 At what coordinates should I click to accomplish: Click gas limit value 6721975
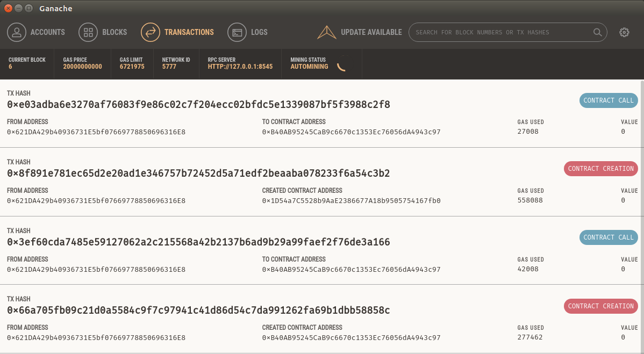coord(132,67)
